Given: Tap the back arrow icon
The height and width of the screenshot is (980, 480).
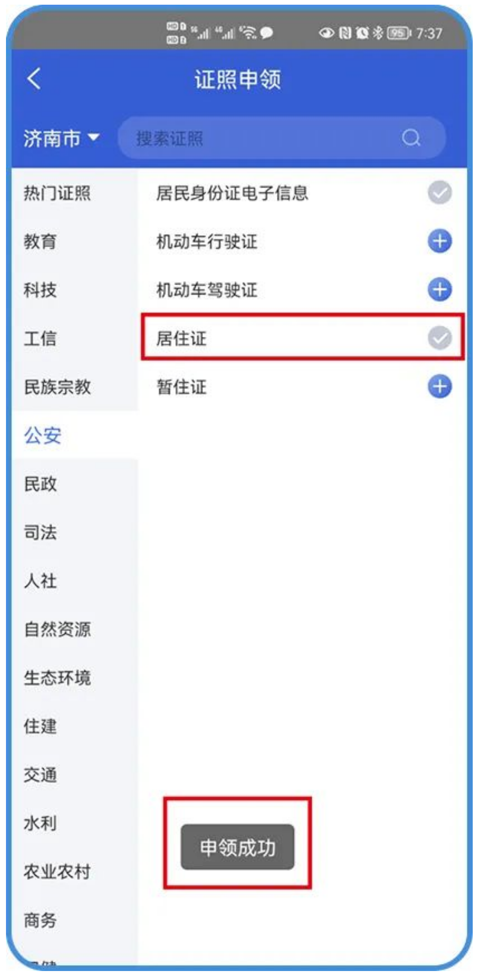Looking at the screenshot, I should click(34, 79).
